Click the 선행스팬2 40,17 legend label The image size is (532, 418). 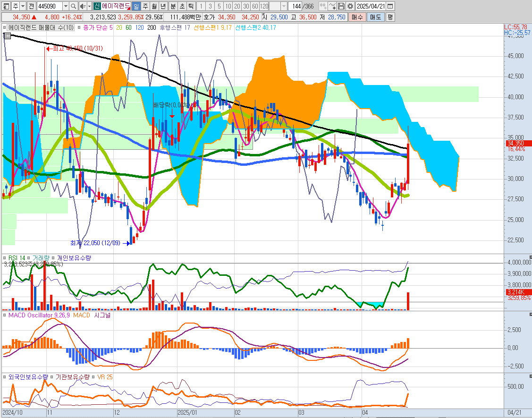[x=255, y=27]
